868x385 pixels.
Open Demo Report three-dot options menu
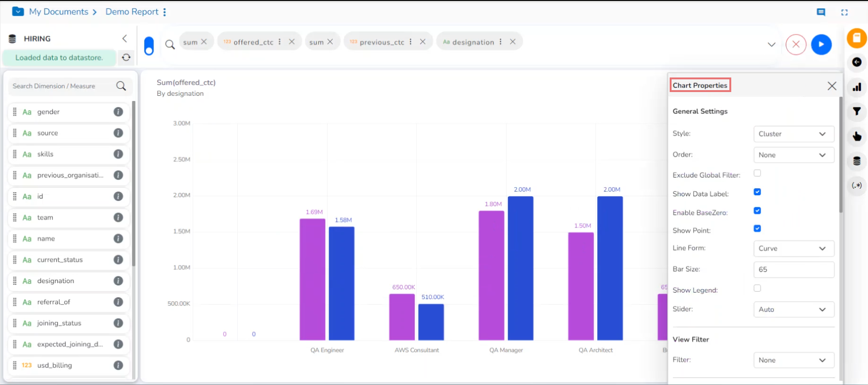click(164, 12)
